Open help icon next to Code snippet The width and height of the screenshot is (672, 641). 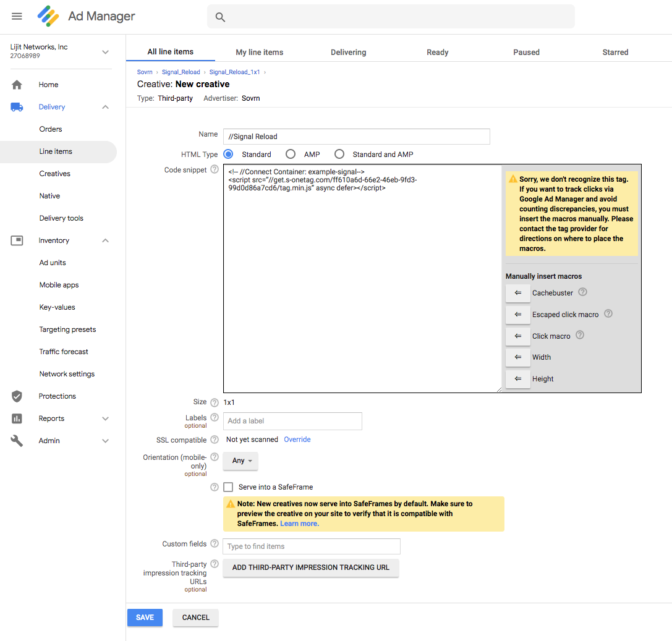coord(215,169)
